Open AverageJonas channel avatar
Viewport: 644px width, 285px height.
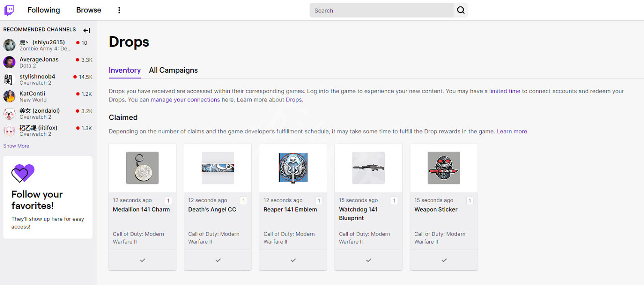(9, 62)
